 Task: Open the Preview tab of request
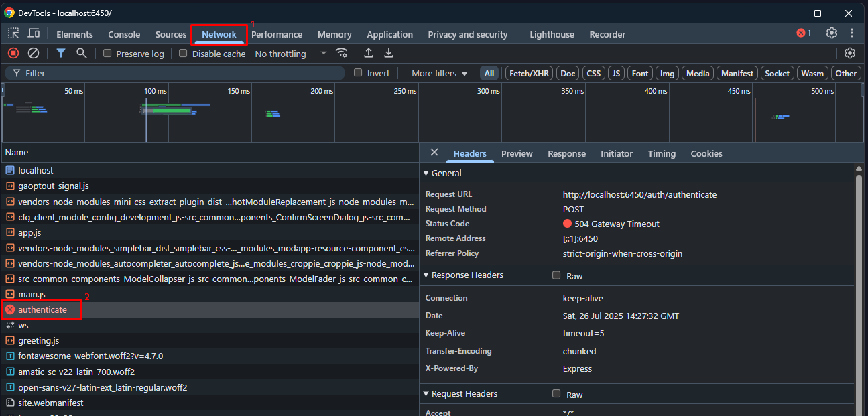[517, 153]
